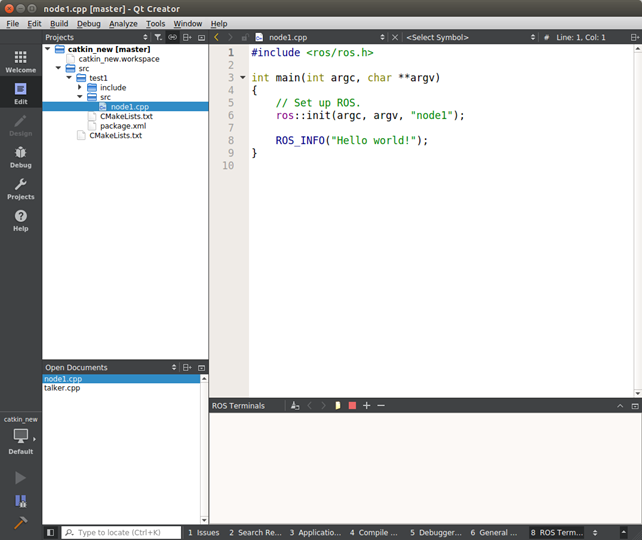Open the Tools menu

coord(156,23)
